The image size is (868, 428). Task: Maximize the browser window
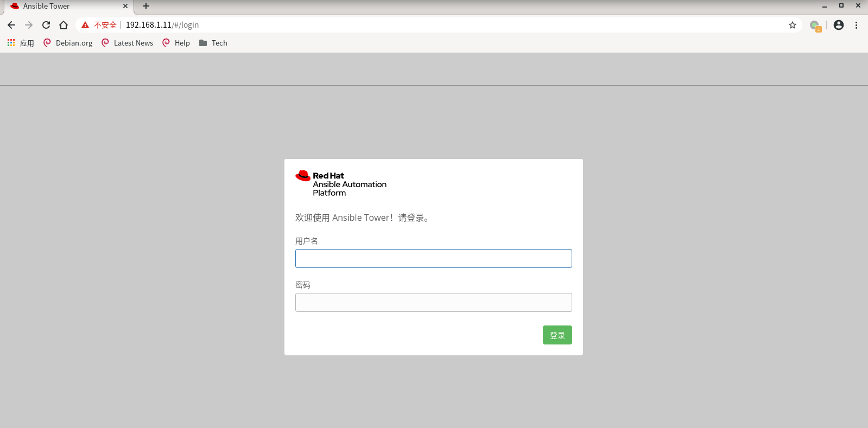[x=841, y=5]
